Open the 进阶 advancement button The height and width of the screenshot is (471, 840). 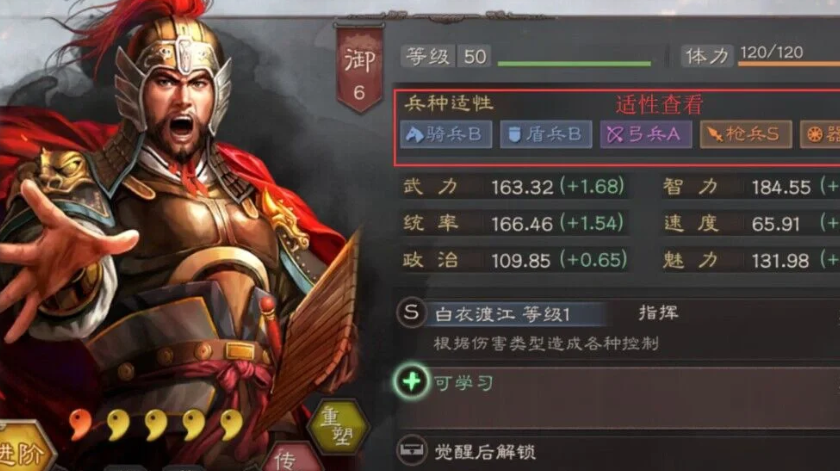[x=24, y=449]
